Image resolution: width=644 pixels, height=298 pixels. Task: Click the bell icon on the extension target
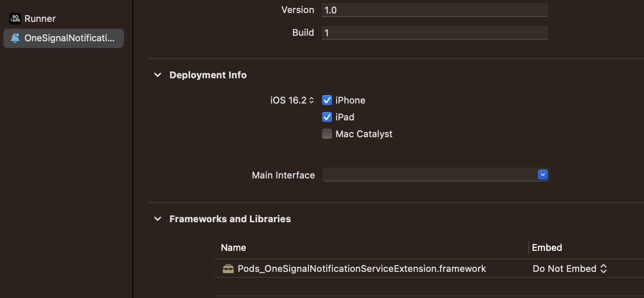15,38
